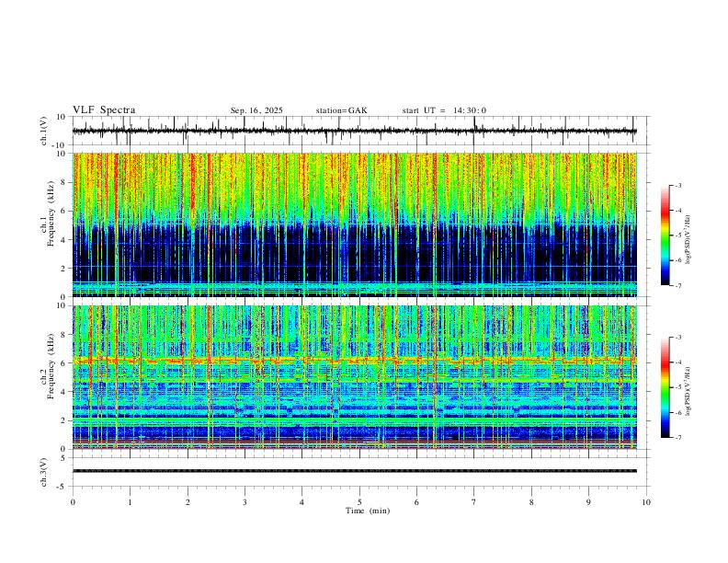The width and height of the screenshot is (728, 563).
Task: Click the time axis tick label "2"
Action: click(x=188, y=502)
